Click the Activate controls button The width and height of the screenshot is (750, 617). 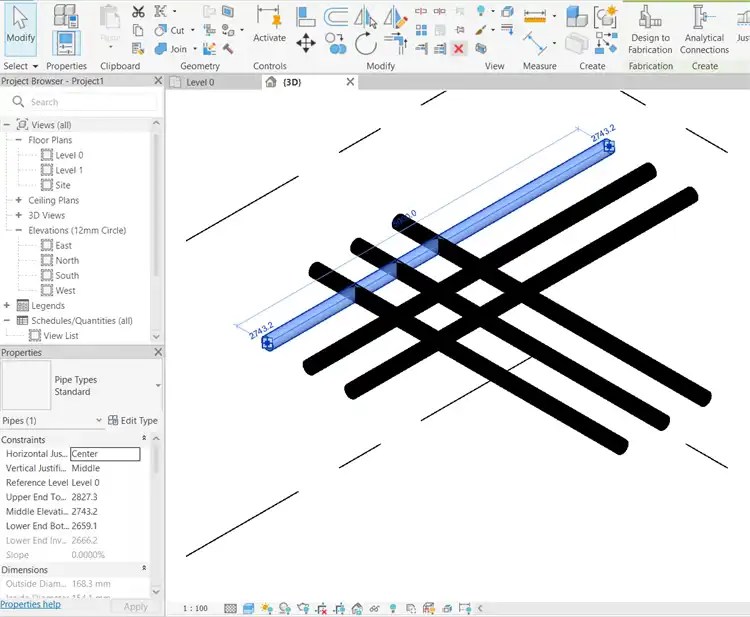tap(269, 24)
